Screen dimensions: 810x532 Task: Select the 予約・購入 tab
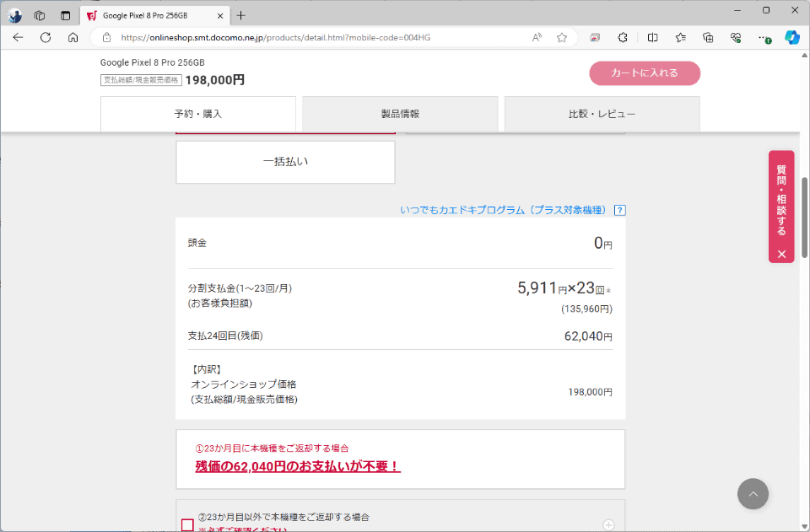pyautogui.click(x=197, y=115)
